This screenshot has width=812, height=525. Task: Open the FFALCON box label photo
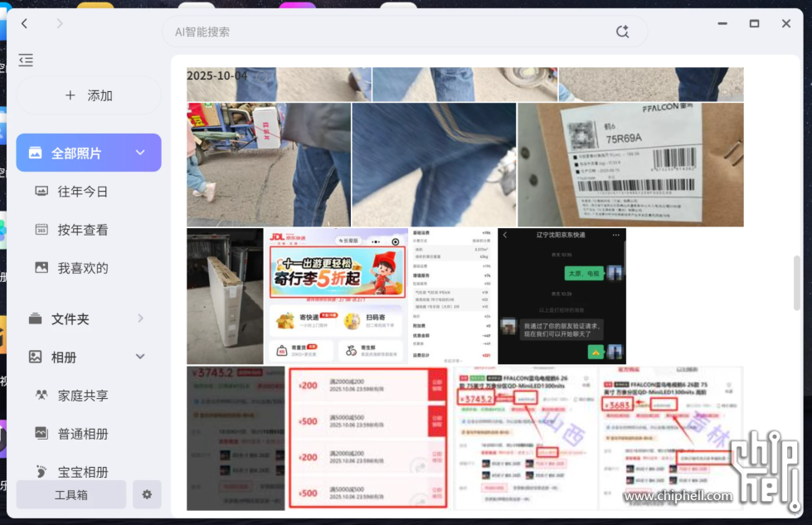pyautogui.click(x=630, y=164)
